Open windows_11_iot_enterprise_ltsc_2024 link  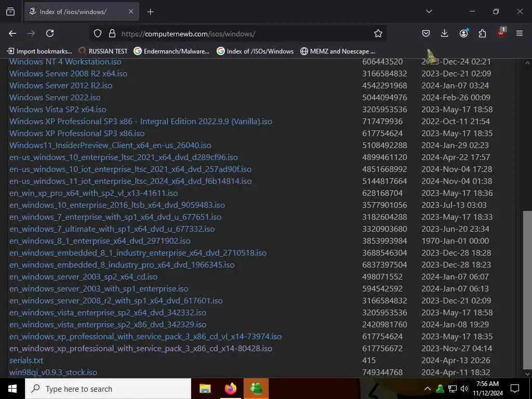(130, 181)
